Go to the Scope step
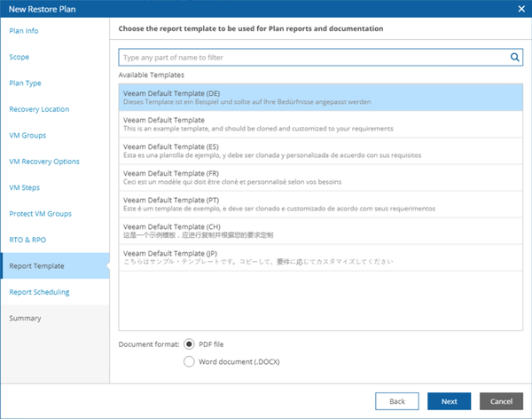The image size is (532, 419). pyautogui.click(x=19, y=57)
